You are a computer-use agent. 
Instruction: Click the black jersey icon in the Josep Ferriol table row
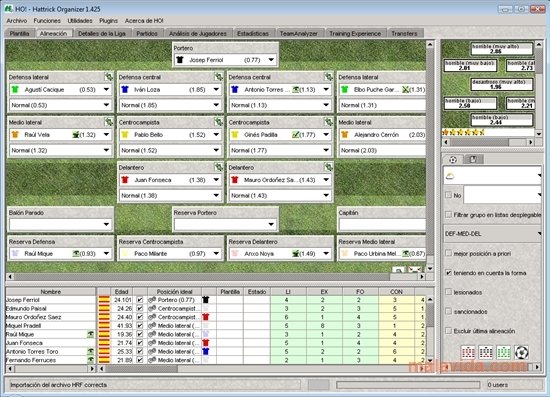click(x=206, y=300)
